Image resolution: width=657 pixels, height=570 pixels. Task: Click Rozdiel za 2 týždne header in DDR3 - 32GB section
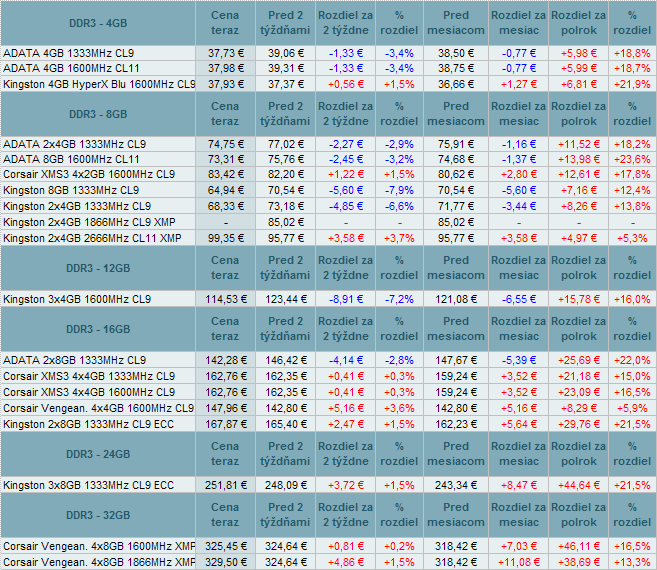pos(346,515)
